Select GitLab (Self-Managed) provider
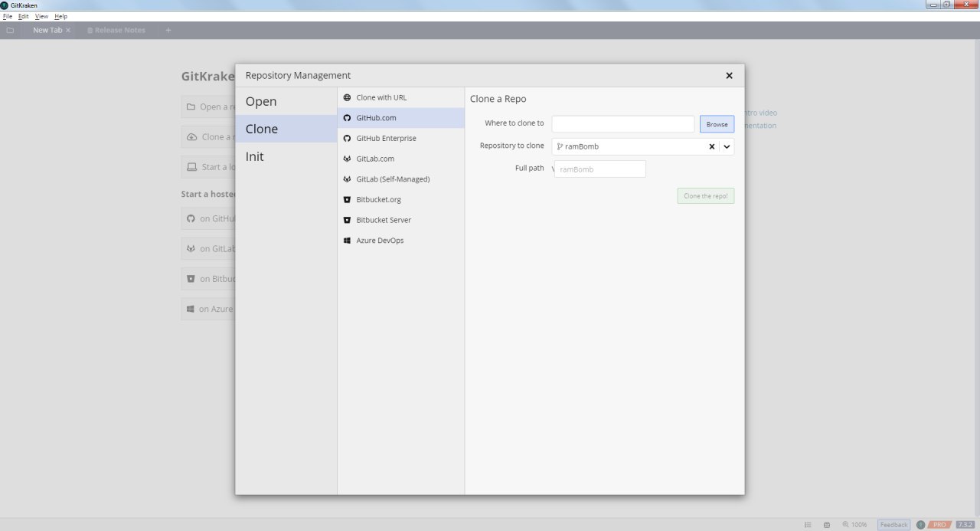Screen dimensions: 980x531 400,179
